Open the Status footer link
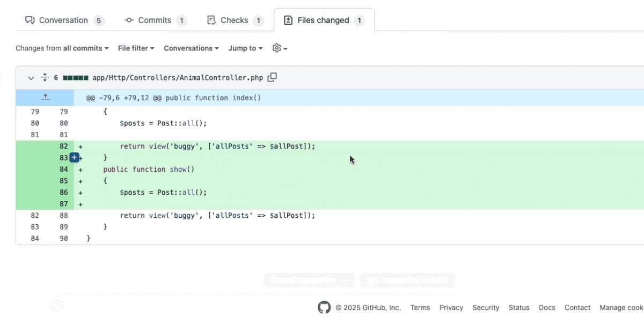The image size is (644, 317). (519, 308)
